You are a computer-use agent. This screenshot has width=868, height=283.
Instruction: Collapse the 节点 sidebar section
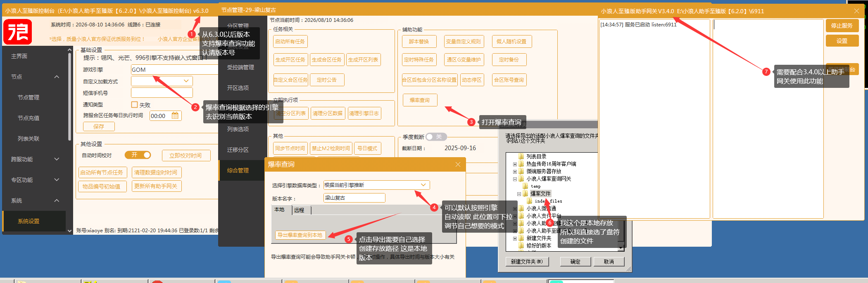57,77
